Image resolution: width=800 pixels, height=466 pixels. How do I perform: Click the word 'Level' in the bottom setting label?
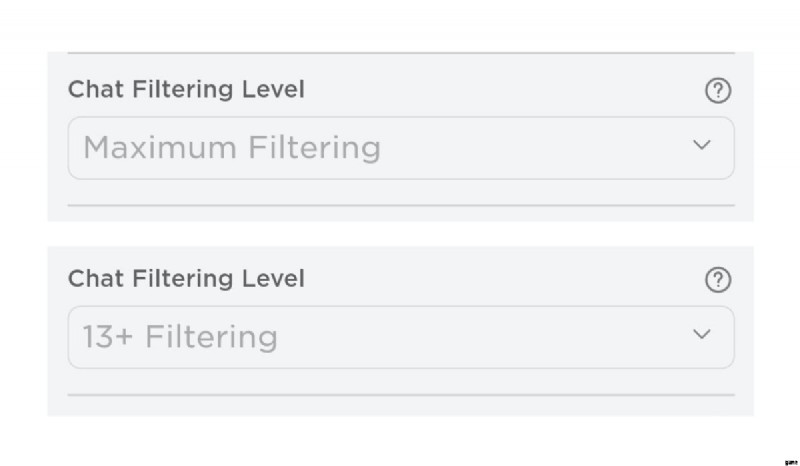(276, 279)
